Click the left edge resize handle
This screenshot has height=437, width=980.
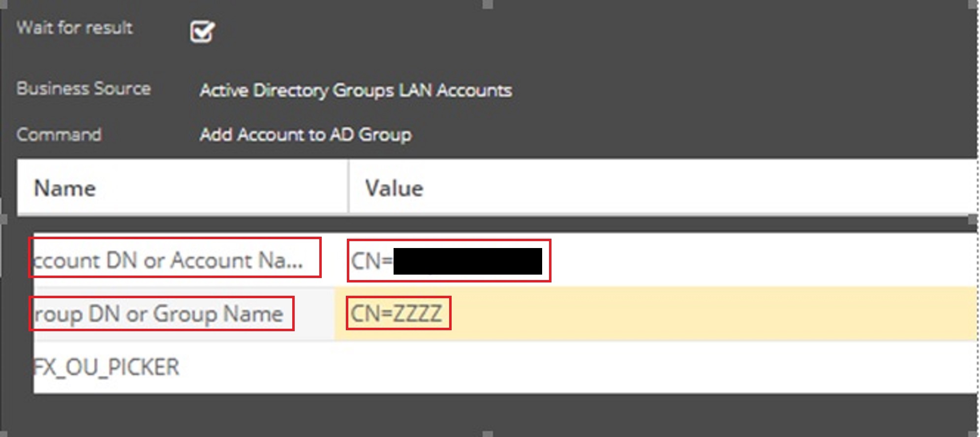click(3, 218)
